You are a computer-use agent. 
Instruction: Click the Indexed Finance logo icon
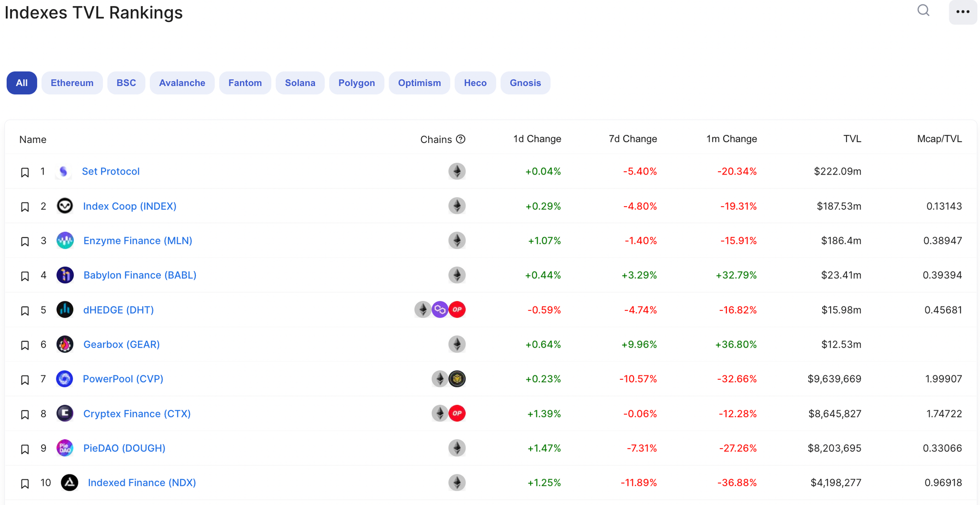click(69, 483)
